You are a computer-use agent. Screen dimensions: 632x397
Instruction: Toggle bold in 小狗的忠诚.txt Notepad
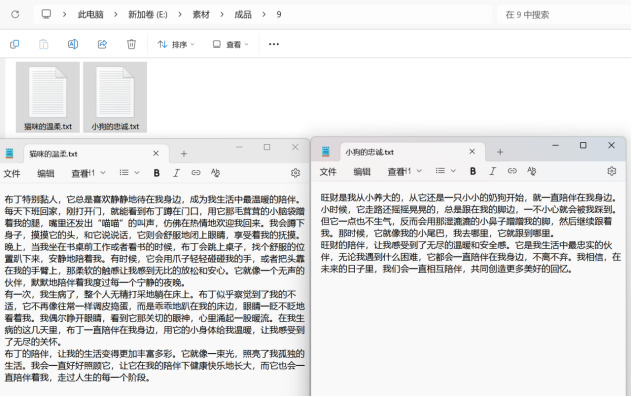tap(473, 171)
